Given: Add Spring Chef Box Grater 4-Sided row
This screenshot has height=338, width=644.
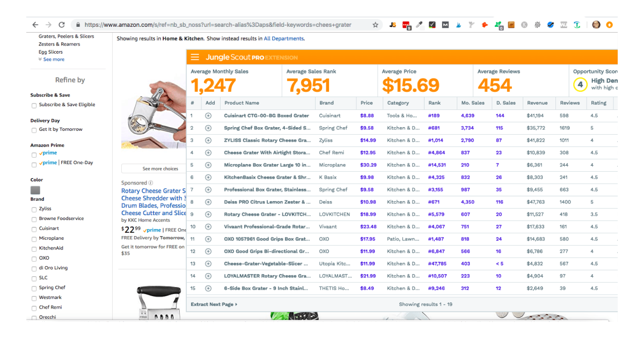Looking at the screenshot, I should (x=208, y=128).
